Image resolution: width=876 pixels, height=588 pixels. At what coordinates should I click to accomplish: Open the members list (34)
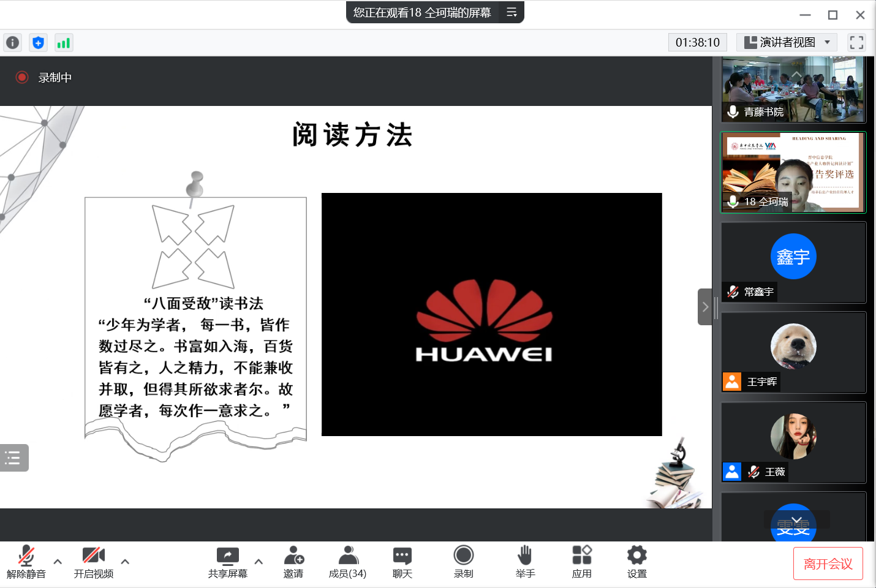pos(347,562)
